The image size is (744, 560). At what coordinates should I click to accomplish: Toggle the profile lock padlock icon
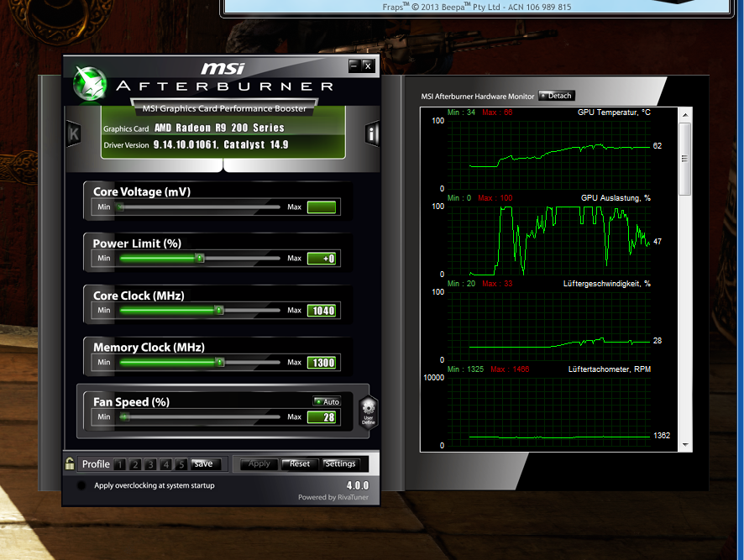point(70,463)
